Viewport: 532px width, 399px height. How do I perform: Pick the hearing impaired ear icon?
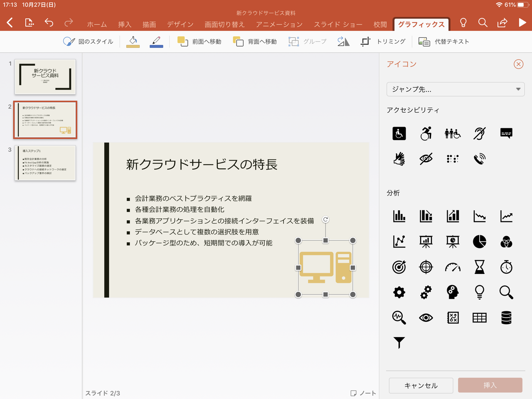click(x=480, y=133)
